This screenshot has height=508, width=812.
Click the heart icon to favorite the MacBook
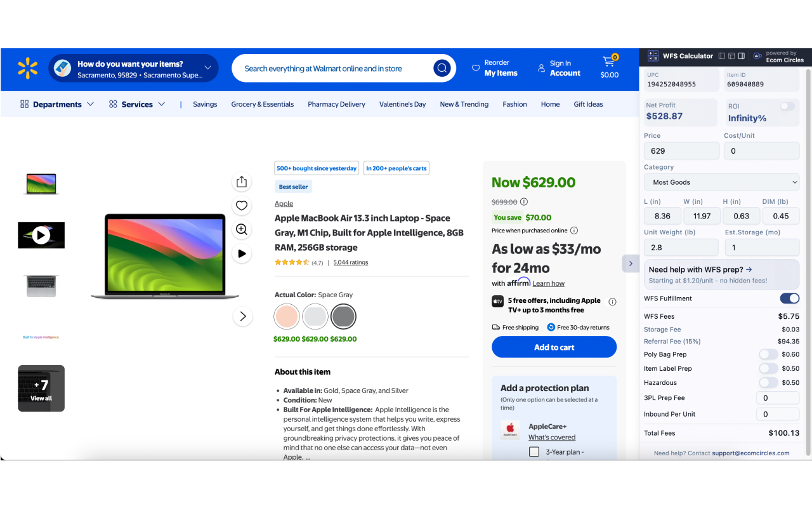click(x=242, y=205)
